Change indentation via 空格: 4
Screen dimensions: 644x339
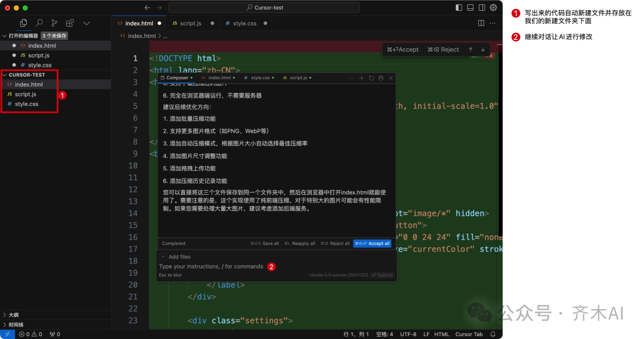(385, 334)
